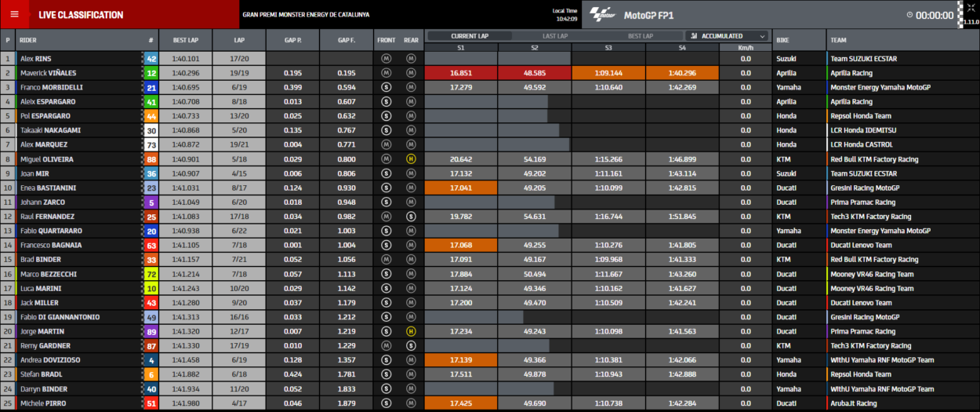Sort by the BEST LAP column header
The height and width of the screenshot is (412, 980).
185,40
